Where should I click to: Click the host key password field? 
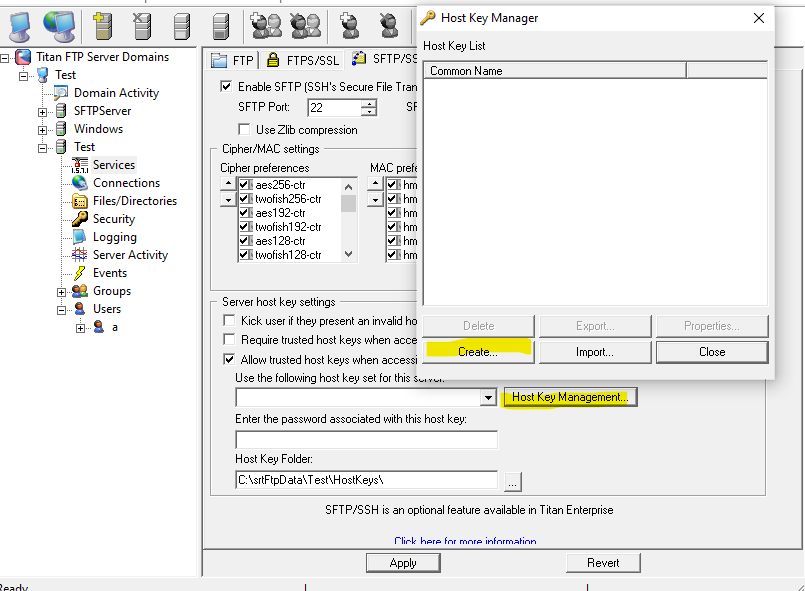[366, 439]
